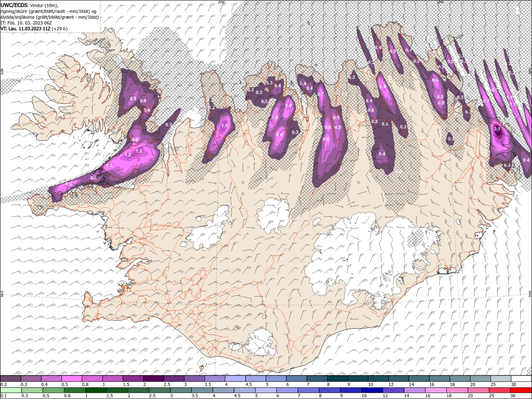Screen dimensions: 532x399
Task: Click the '15W' longitude label at map top
Action: click(440, 2)
